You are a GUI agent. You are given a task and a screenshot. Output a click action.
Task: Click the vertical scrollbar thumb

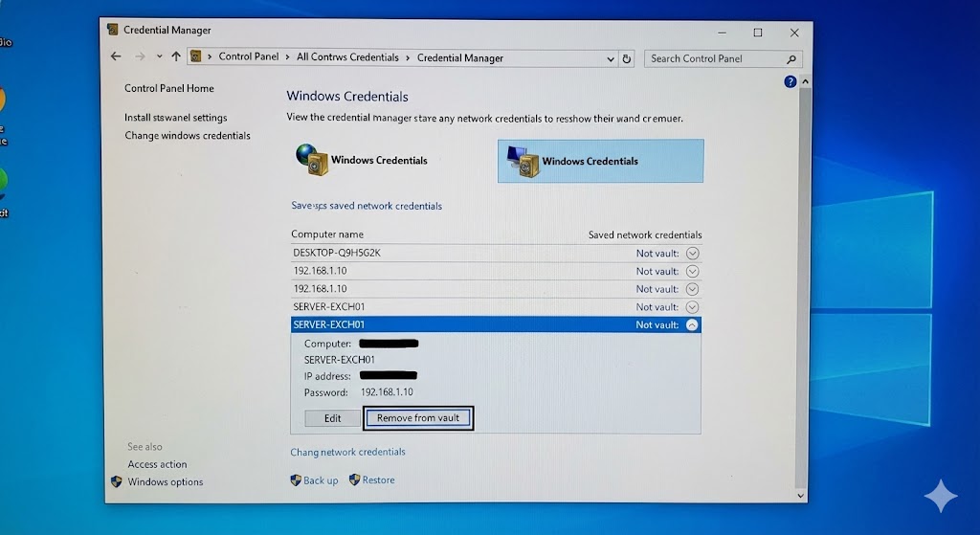(803, 287)
